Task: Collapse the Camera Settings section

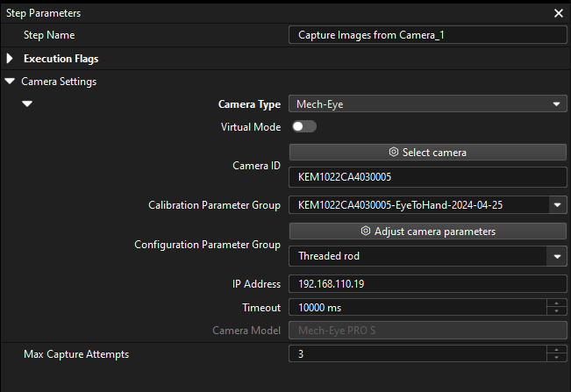Action: (x=11, y=82)
